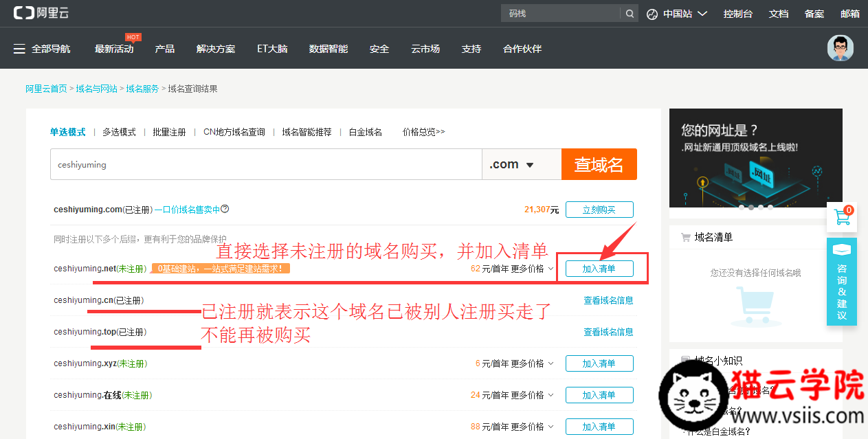
Task: Open the user avatar profile
Action: tap(840, 48)
